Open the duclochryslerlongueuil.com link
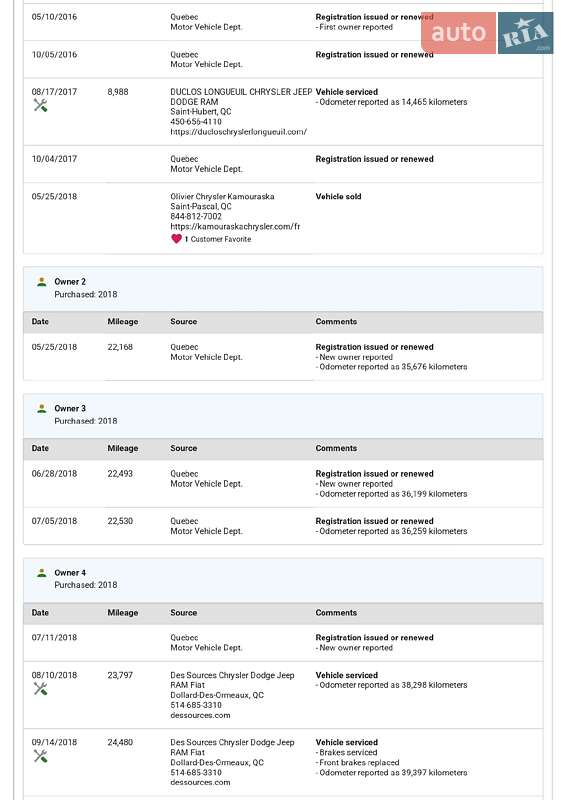The width and height of the screenshot is (566, 800). pyautogui.click(x=238, y=132)
